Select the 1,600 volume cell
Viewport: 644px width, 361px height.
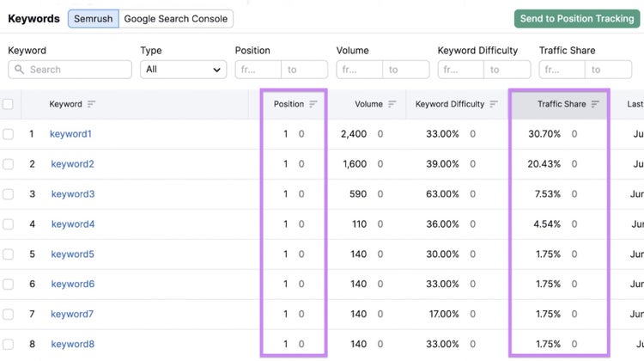click(x=355, y=164)
